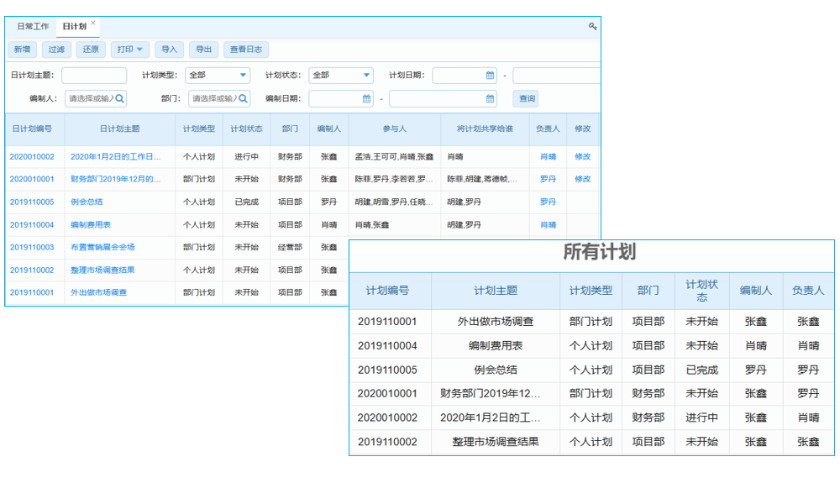Open the 计划状态 dropdown showing 全部
The image size is (840, 504).
point(340,75)
